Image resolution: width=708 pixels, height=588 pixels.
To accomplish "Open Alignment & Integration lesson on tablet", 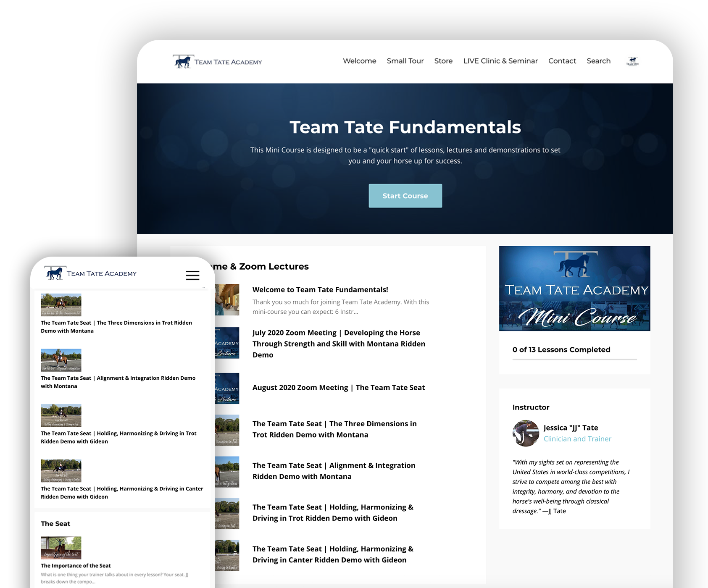I will coord(334,471).
